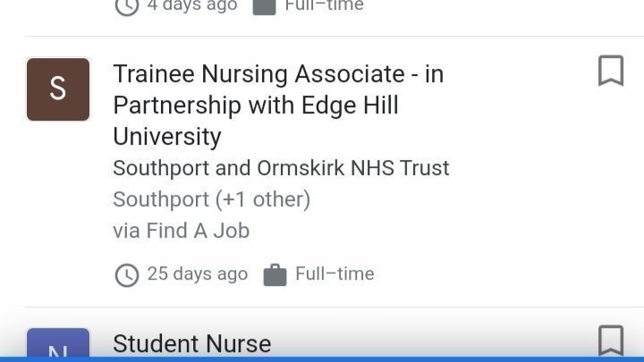Click 'Full-time' label beside 4 days ago
This screenshot has height=362, width=644.
(x=324, y=5)
